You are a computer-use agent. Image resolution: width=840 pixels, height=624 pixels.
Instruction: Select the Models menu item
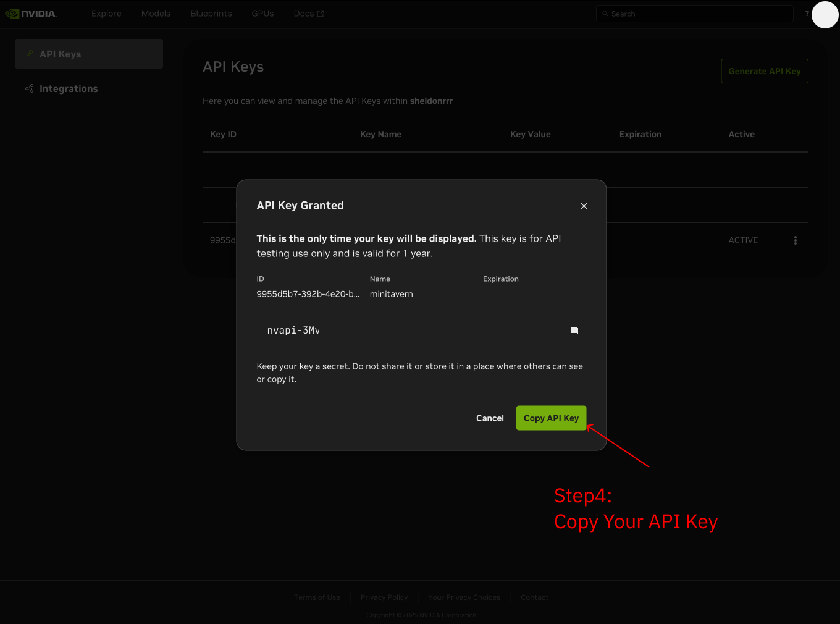click(x=156, y=13)
